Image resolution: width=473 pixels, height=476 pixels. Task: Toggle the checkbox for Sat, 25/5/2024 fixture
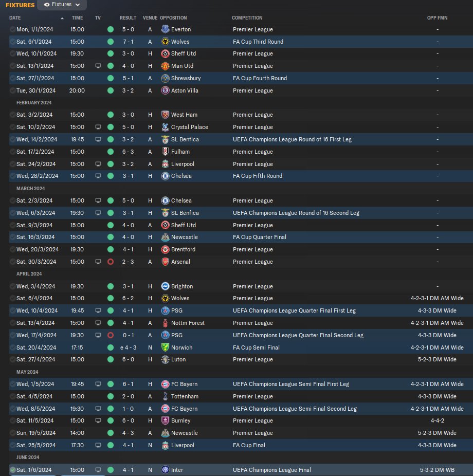coord(12,445)
